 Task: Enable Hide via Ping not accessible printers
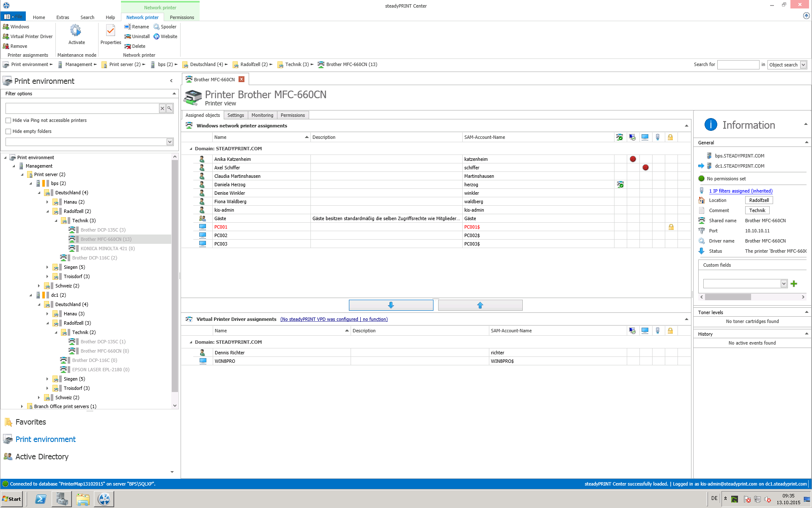pos(8,121)
